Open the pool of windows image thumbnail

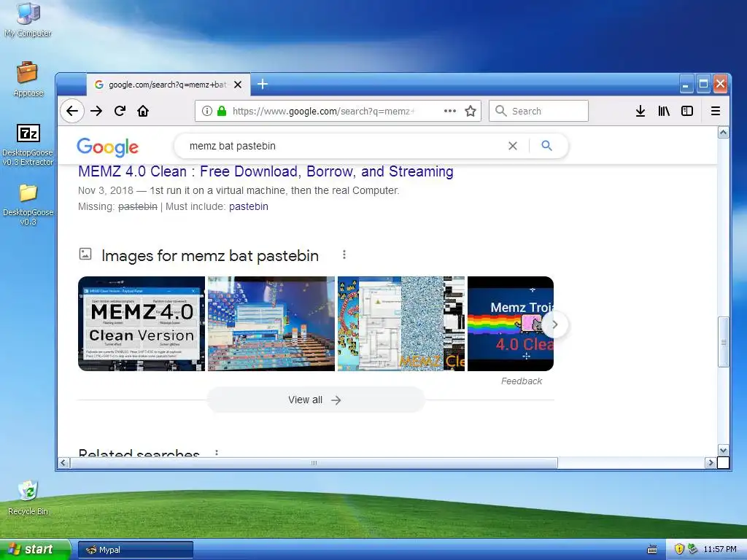click(x=271, y=324)
